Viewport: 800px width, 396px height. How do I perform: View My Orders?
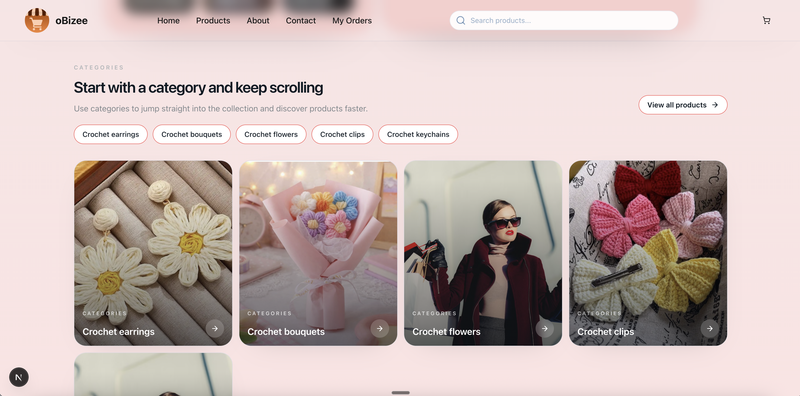click(352, 20)
